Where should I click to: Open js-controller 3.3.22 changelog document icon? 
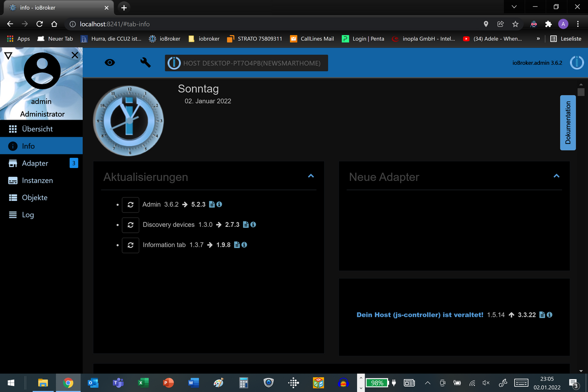[x=542, y=315]
